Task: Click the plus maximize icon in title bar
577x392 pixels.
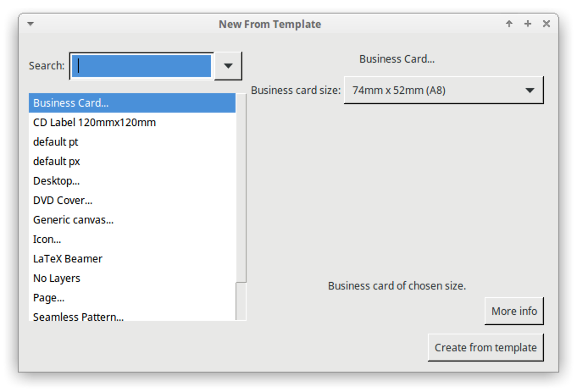Action: point(527,24)
